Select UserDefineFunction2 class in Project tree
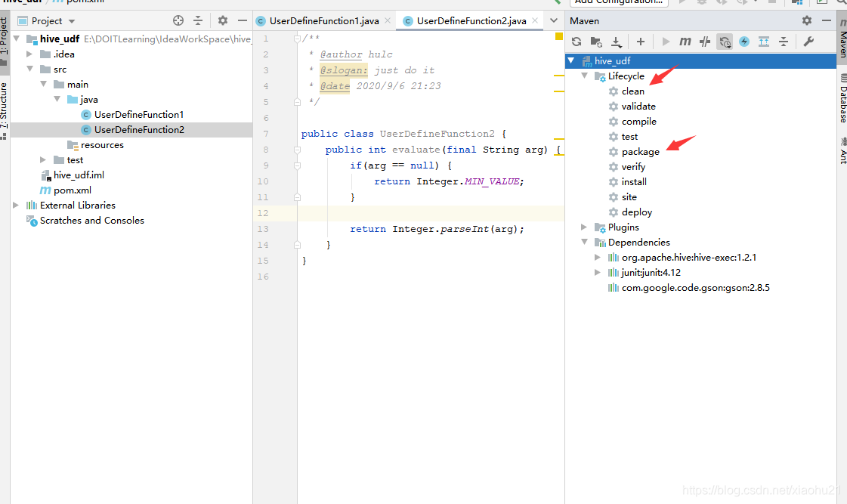 (x=139, y=130)
